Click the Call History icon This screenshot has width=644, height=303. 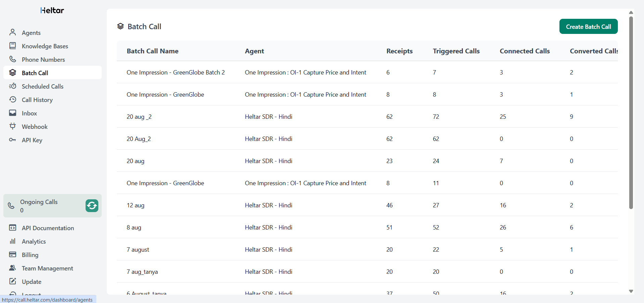point(13,99)
